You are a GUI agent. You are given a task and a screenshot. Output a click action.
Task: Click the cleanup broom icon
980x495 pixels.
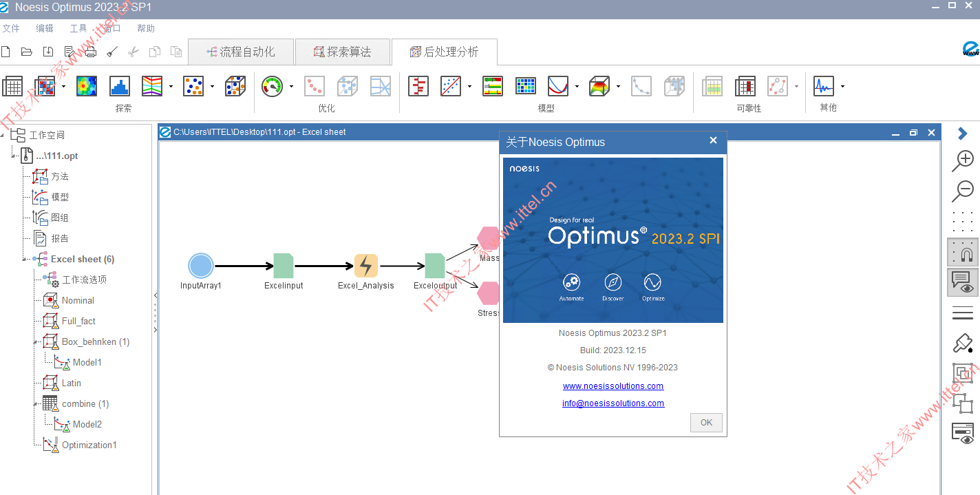113,52
